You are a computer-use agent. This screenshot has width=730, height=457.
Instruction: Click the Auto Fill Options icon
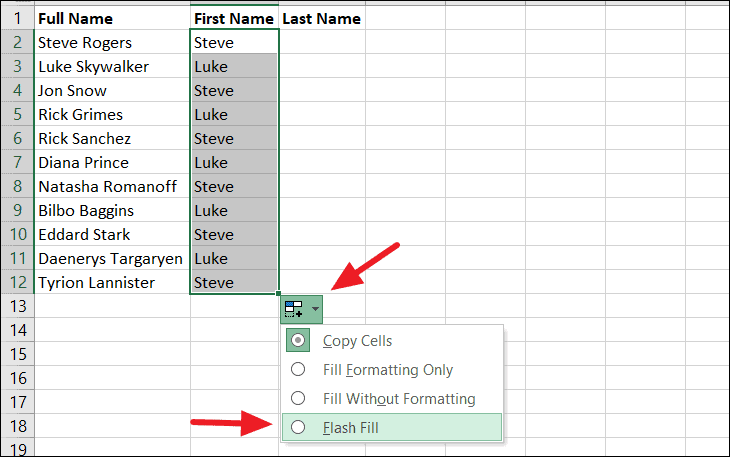point(294,309)
